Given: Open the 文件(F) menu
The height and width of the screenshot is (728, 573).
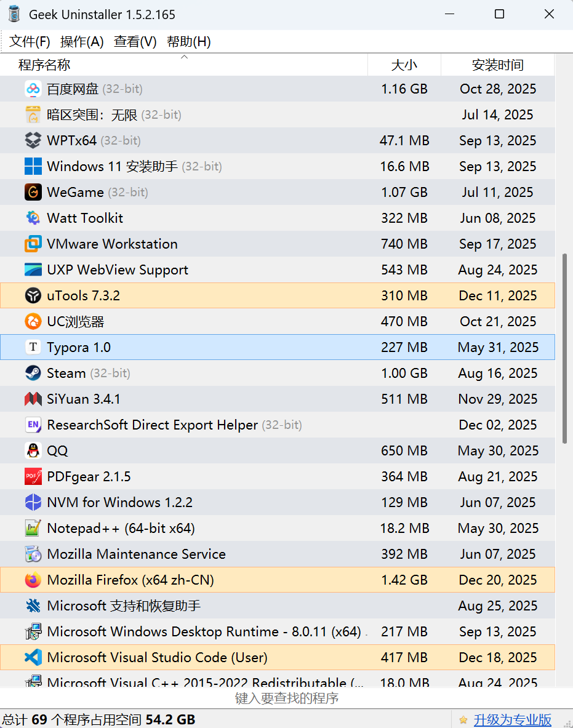Looking at the screenshot, I should point(30,42).
